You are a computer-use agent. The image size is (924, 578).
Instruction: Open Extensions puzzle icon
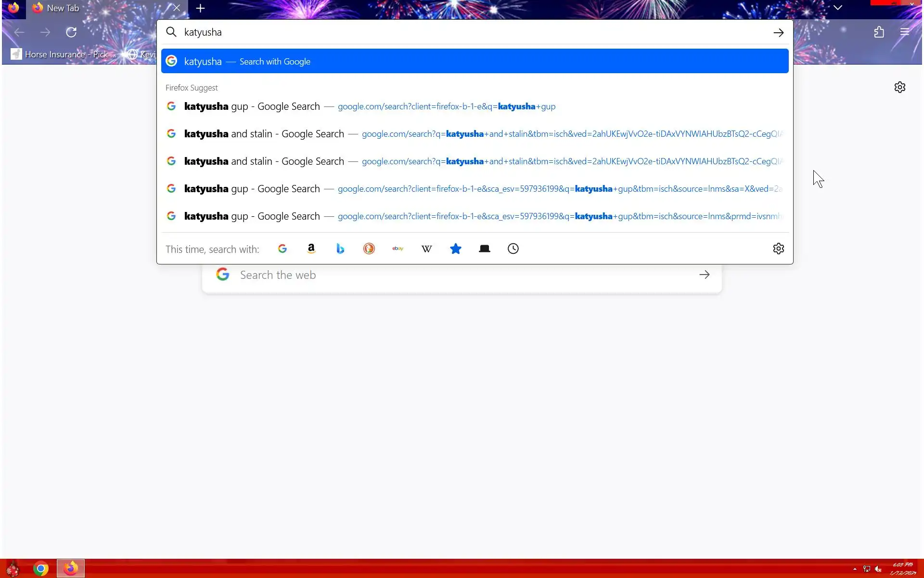pyautogui.click(x=879, y=32)
